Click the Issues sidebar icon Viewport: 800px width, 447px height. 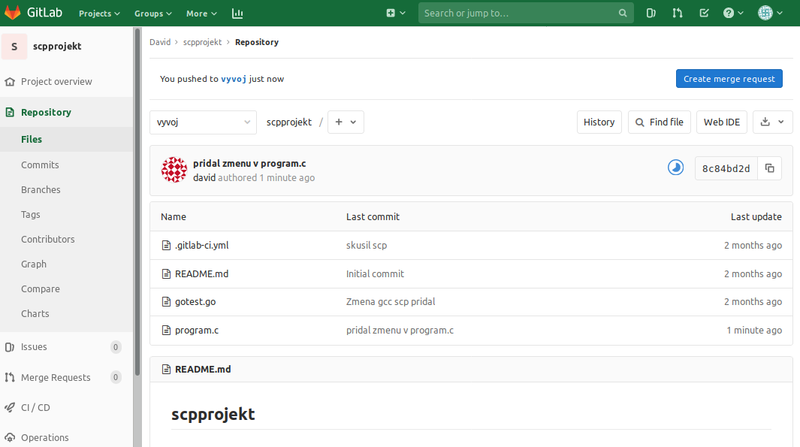(10, 347)
